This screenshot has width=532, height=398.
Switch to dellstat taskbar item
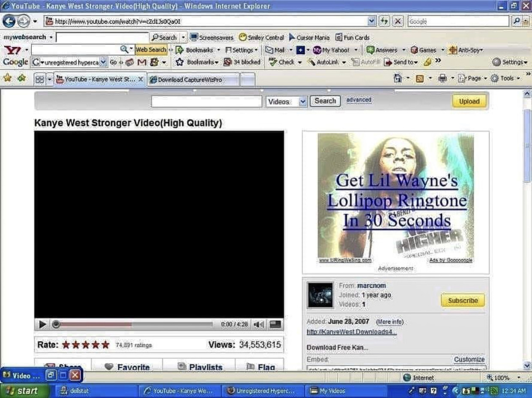click(96, 391)
